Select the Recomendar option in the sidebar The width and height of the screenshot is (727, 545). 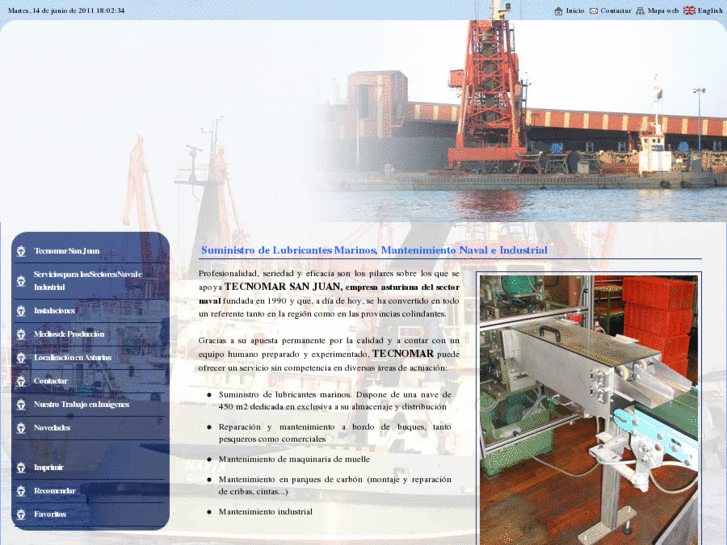pyautogui.click(x=54, y=491)
